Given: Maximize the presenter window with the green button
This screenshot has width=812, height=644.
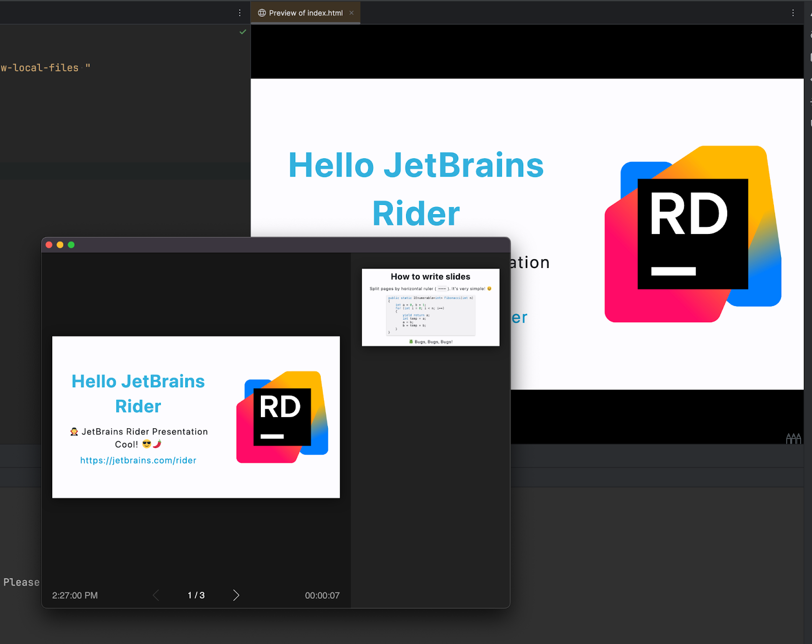Looking at the screenshot, I should click(x=71, y=245).
